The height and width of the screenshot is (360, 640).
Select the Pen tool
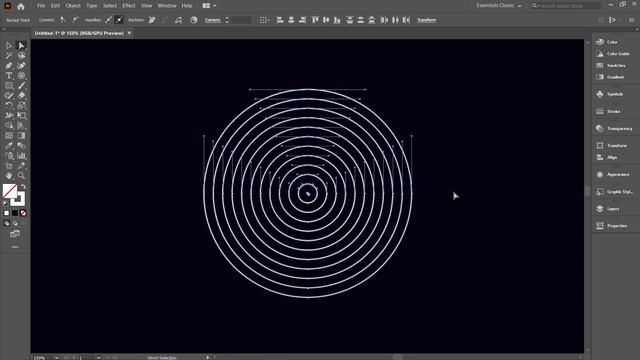pos(9,65)
